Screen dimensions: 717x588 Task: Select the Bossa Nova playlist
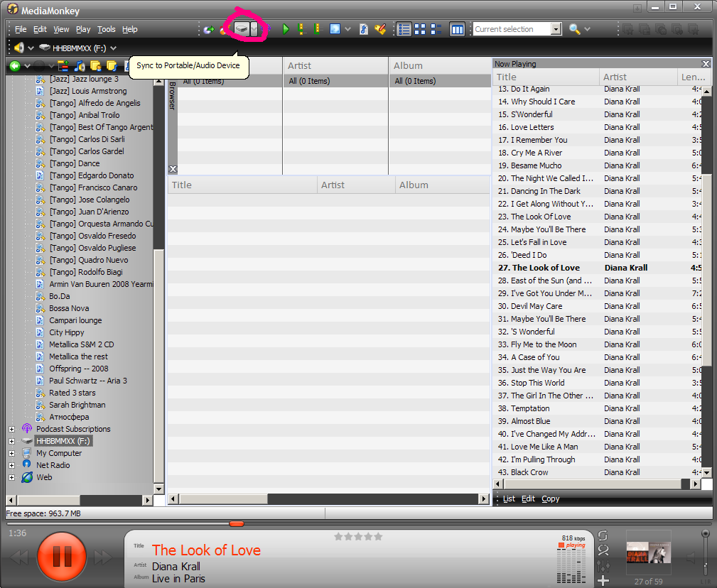click(x=69, y=308)
